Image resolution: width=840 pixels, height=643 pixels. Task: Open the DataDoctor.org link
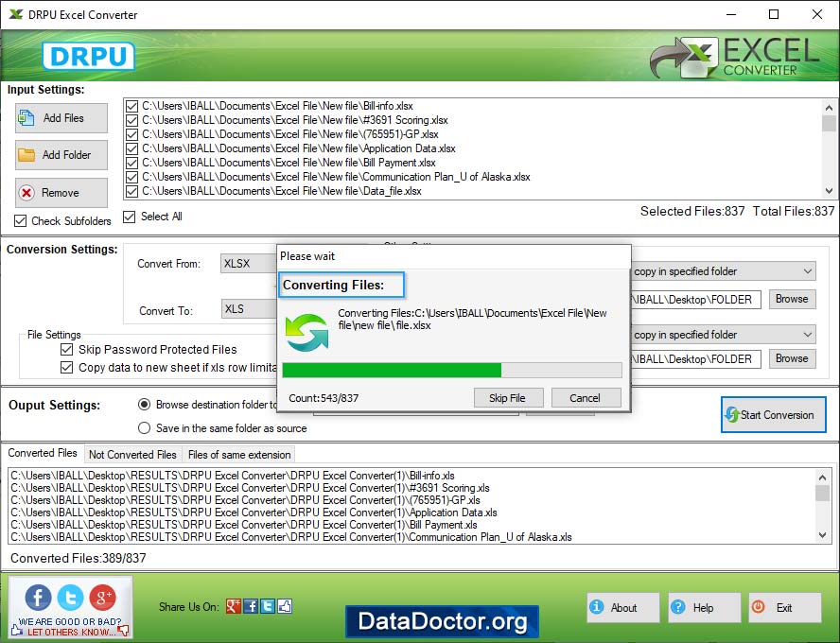(x=442, y=621)
